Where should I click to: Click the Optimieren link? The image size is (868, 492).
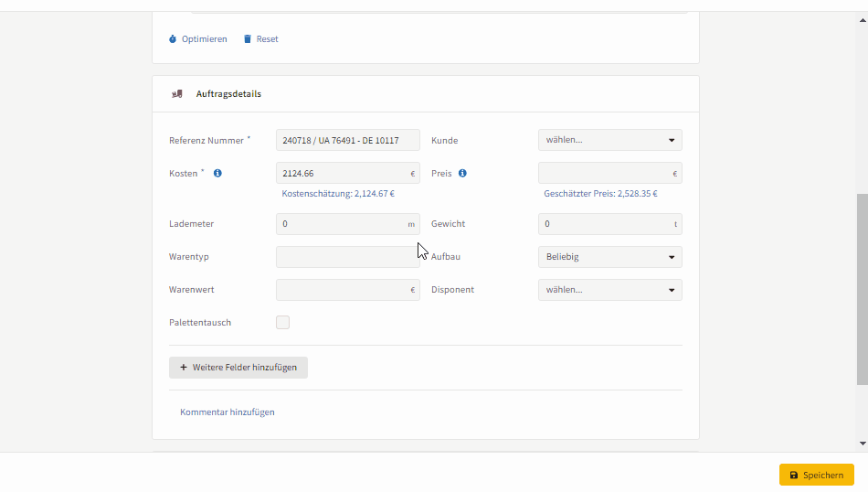click(197, 38)
